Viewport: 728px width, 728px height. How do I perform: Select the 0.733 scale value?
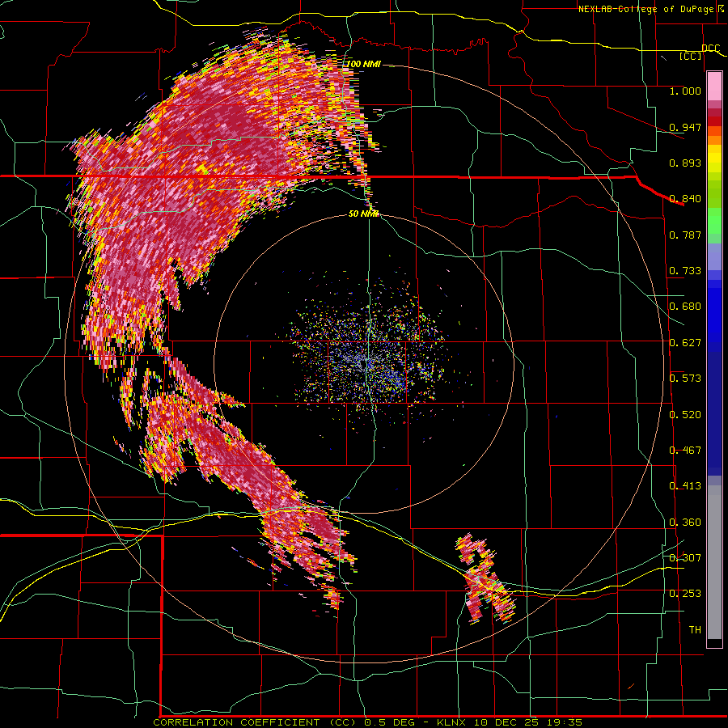(685, 271)
